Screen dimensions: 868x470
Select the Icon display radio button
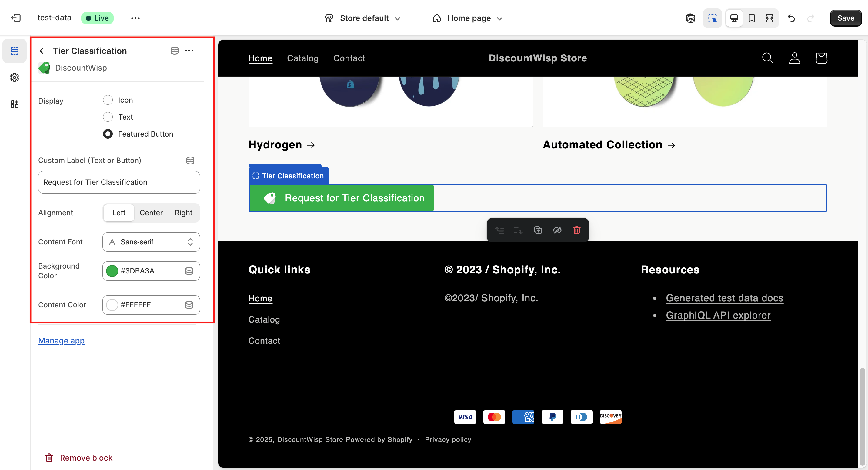(x=108, y=100)
